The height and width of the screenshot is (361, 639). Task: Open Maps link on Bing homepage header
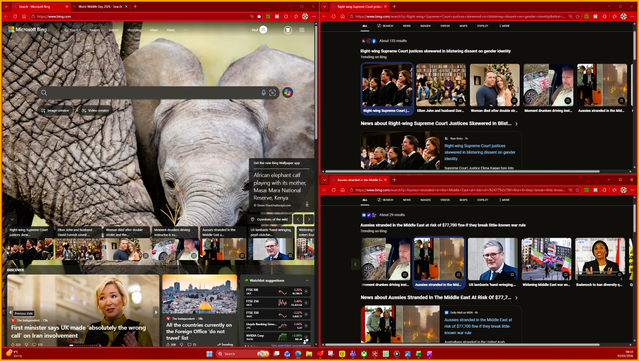(x=154, y=30)
